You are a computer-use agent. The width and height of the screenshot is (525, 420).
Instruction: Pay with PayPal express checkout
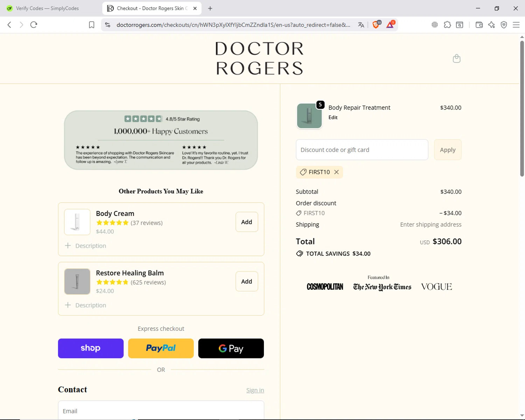click(161, 348)
